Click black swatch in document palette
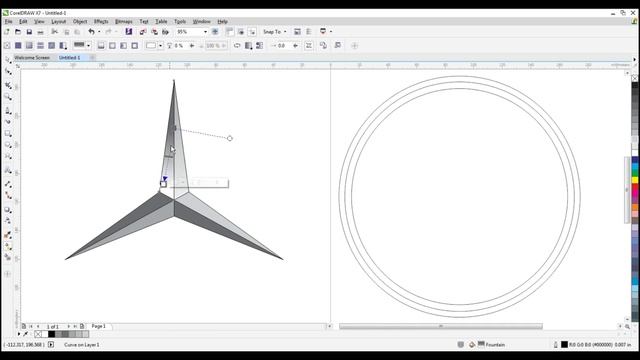The width and height of the screenshot is (640, 360). (51, 334)
